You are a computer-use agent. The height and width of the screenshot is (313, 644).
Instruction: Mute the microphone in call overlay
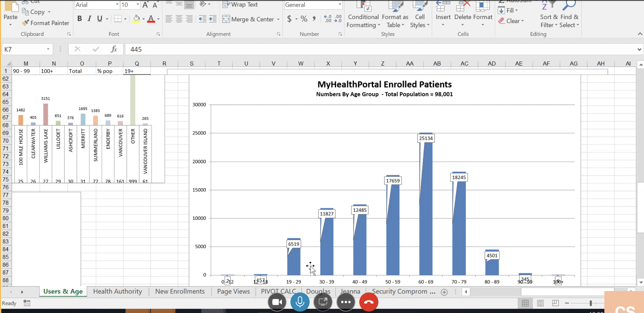coord(300,302)
